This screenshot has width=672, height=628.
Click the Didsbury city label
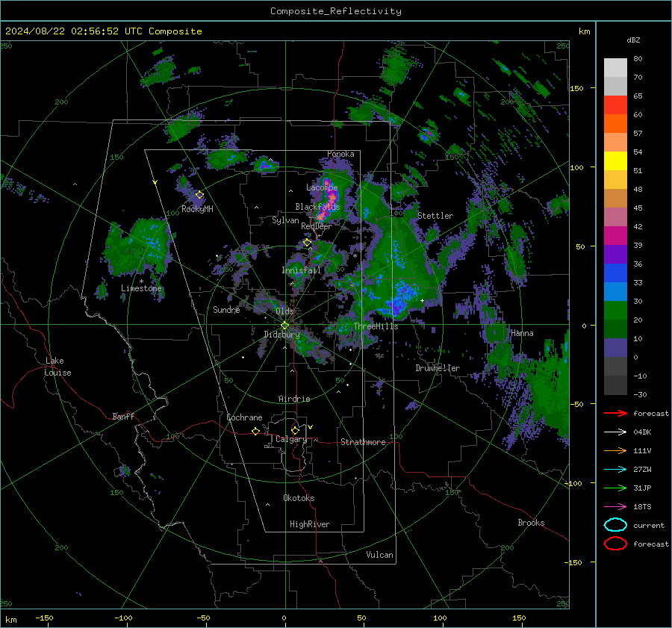pos(282,335)
